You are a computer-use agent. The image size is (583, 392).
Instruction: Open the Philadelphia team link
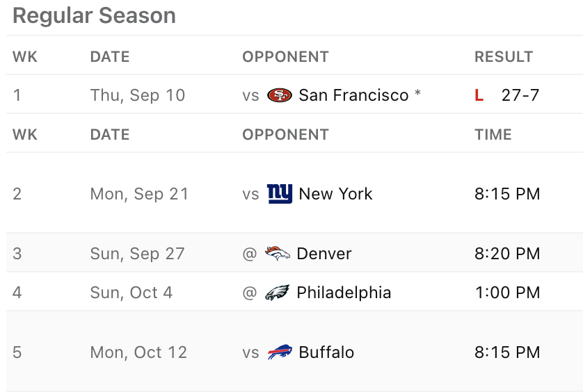coord(344,293)
